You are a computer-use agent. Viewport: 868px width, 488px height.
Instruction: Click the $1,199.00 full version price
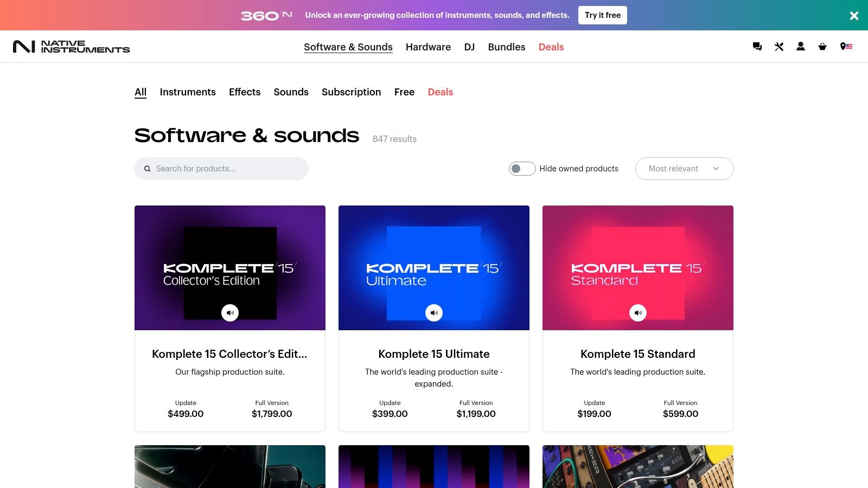coord(476,414)
